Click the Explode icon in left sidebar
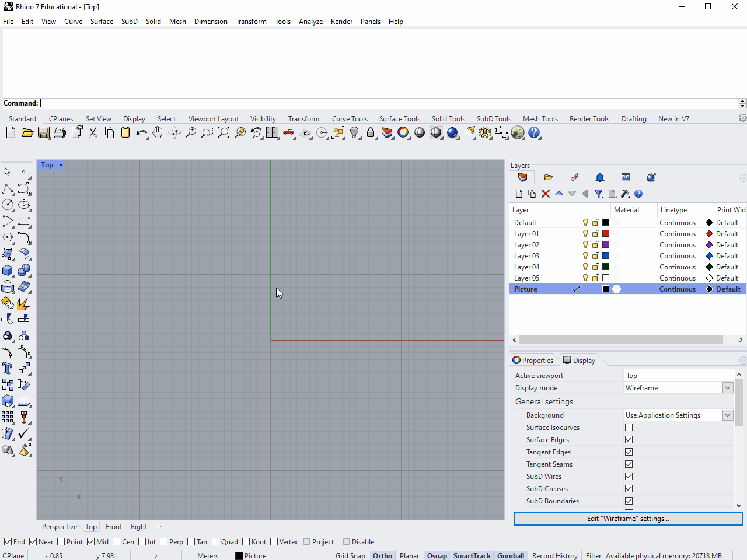 tap(24, 303)
